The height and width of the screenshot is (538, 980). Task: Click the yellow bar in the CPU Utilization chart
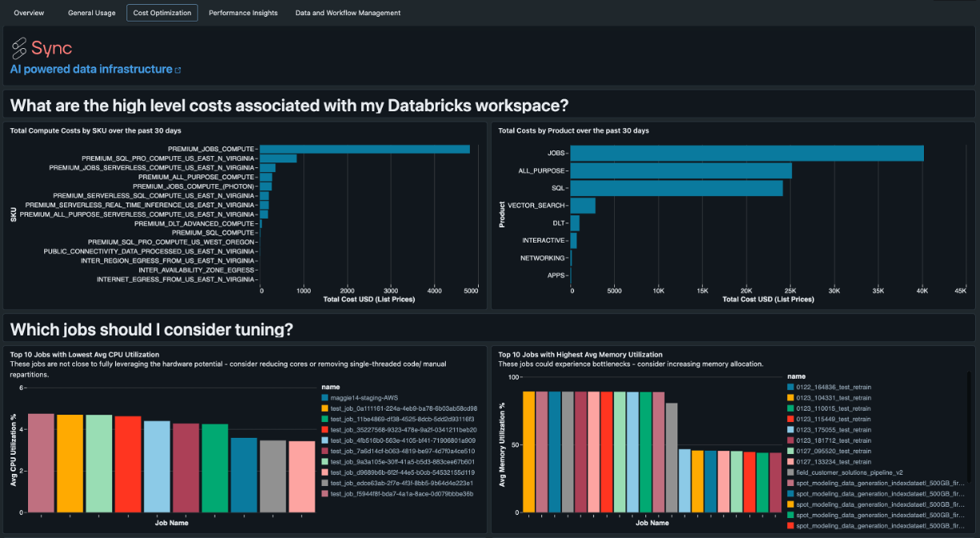[70, 464]
